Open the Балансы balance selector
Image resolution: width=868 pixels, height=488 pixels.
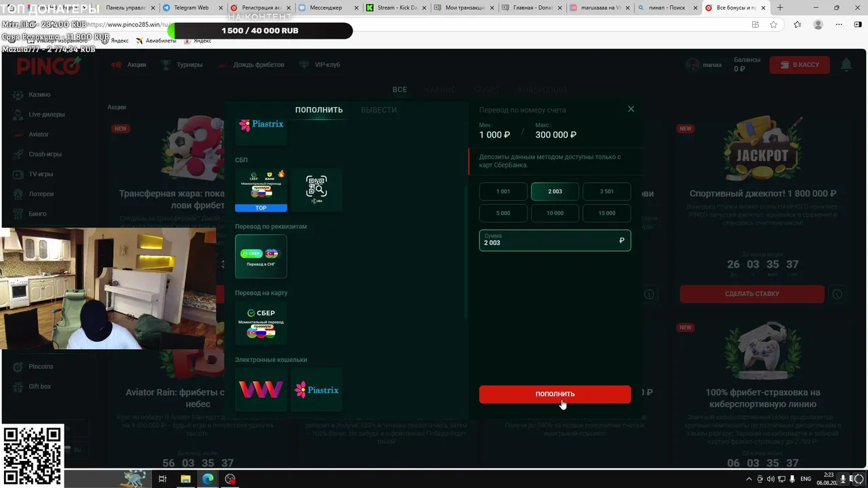(x=747, y=64)
